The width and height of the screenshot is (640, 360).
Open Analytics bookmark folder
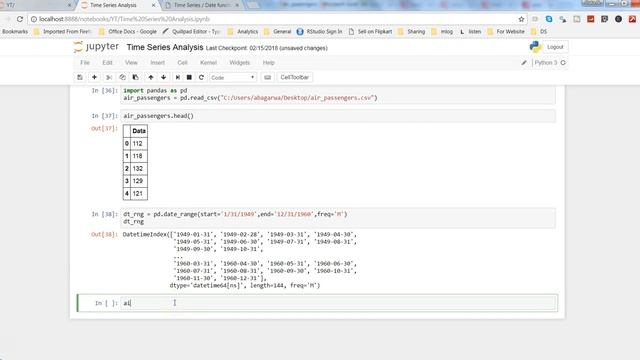[x=243, y=31]
